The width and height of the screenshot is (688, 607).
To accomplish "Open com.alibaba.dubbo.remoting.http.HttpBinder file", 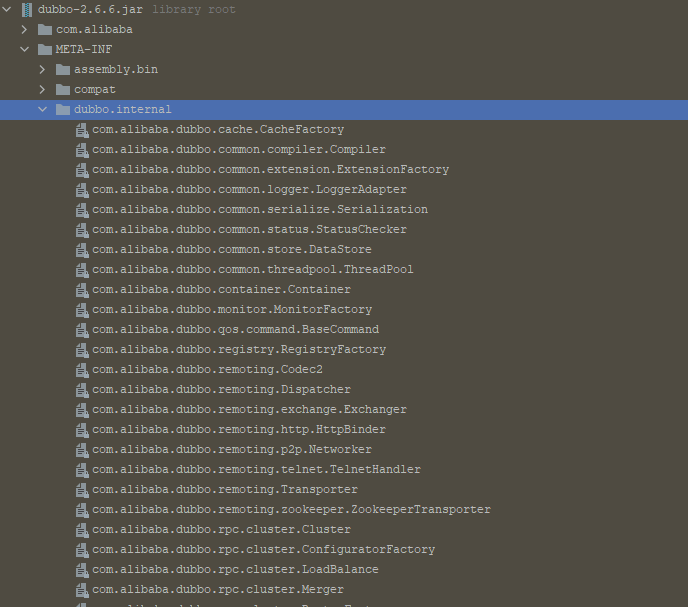I will (x=239, y=430).
